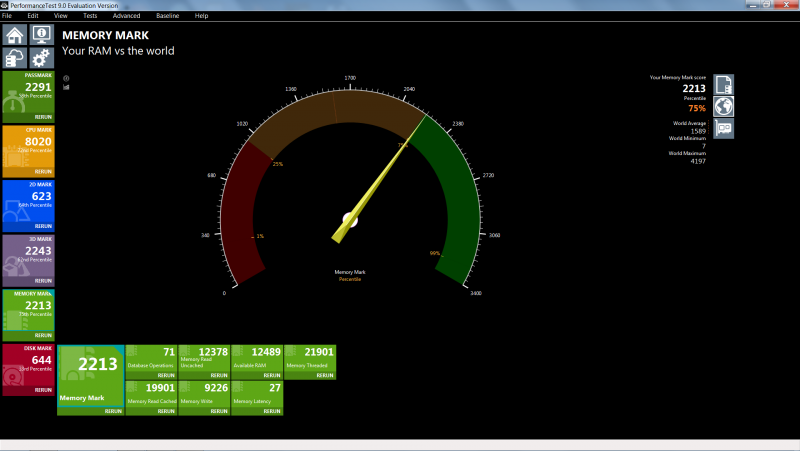Select the 3D Mark score tile
The width and height of the screenshot is (800, 451).
tap(27, 255)
